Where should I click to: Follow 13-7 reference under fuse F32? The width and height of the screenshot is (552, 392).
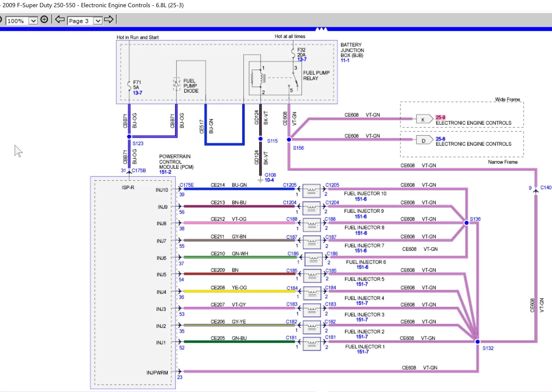click(x=302, y=59)
